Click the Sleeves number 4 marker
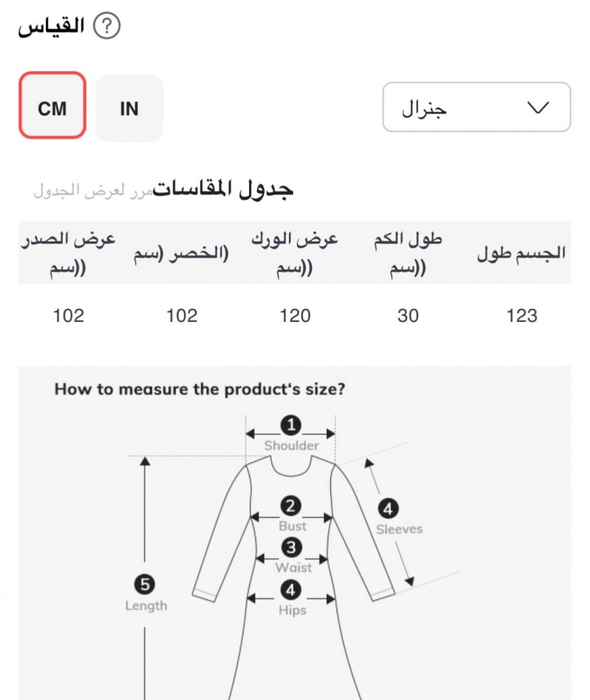Image resolution: width=590 pixels, height=700 pixels. pos(388,508)
